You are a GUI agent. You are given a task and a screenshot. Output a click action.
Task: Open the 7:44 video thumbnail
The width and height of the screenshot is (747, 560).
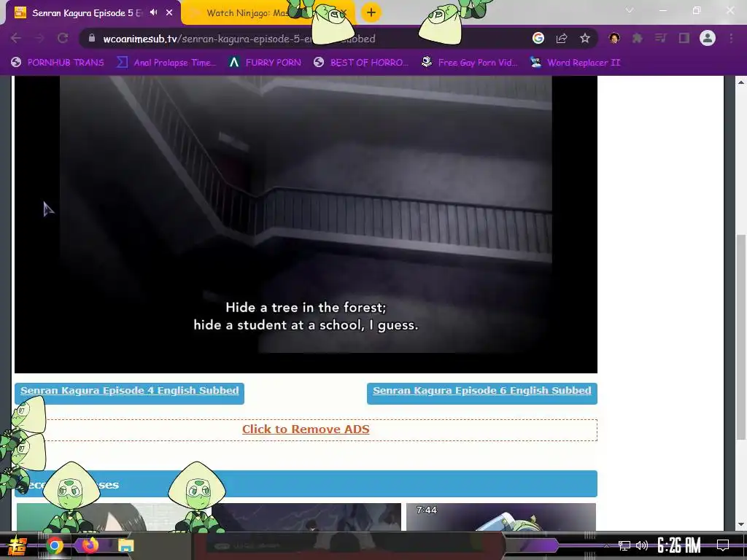point(500,517)
